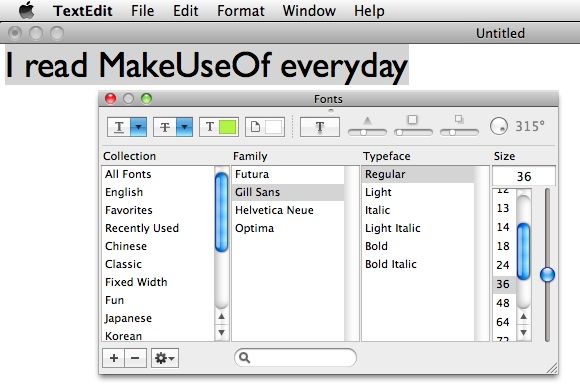Open the Window menu
580x390 pixels.
click(309, 11)
